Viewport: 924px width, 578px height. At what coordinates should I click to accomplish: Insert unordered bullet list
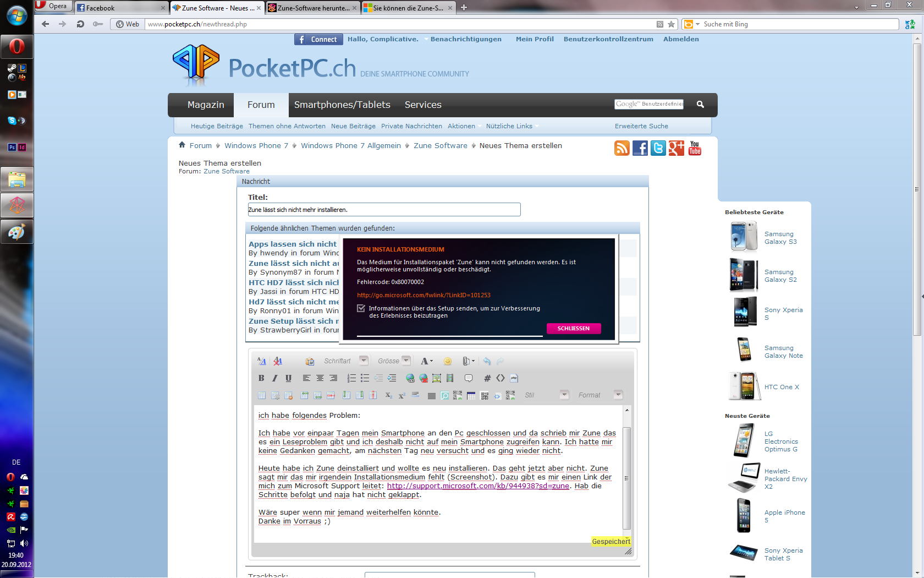(365, 378)
